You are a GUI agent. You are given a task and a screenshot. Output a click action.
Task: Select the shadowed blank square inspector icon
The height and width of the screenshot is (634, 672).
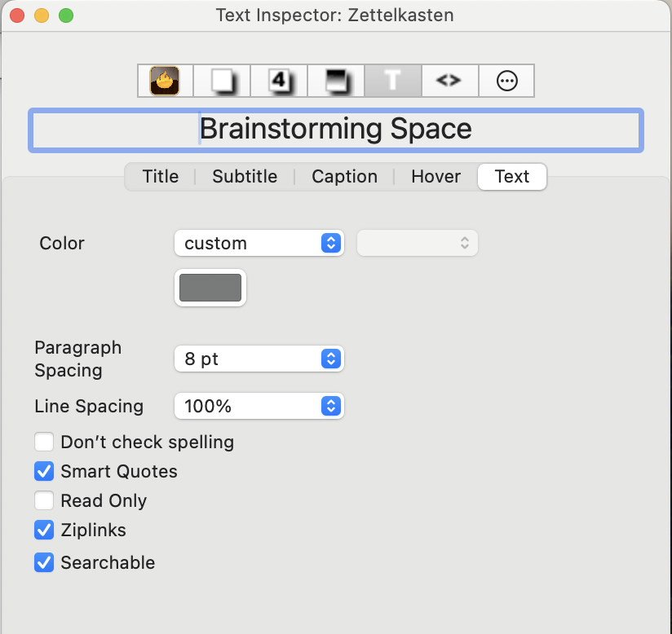coord(222,81)
